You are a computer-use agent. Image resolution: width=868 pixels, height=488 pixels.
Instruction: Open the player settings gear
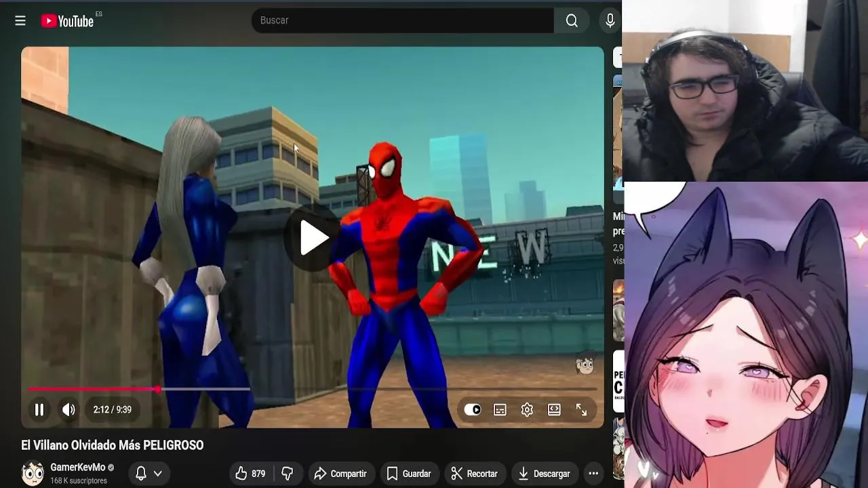point(527,409)
